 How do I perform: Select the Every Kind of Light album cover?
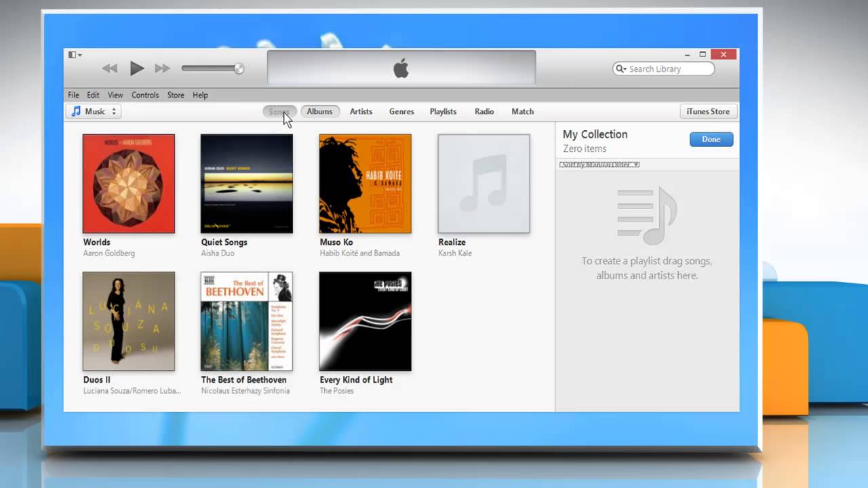(366, 321)
